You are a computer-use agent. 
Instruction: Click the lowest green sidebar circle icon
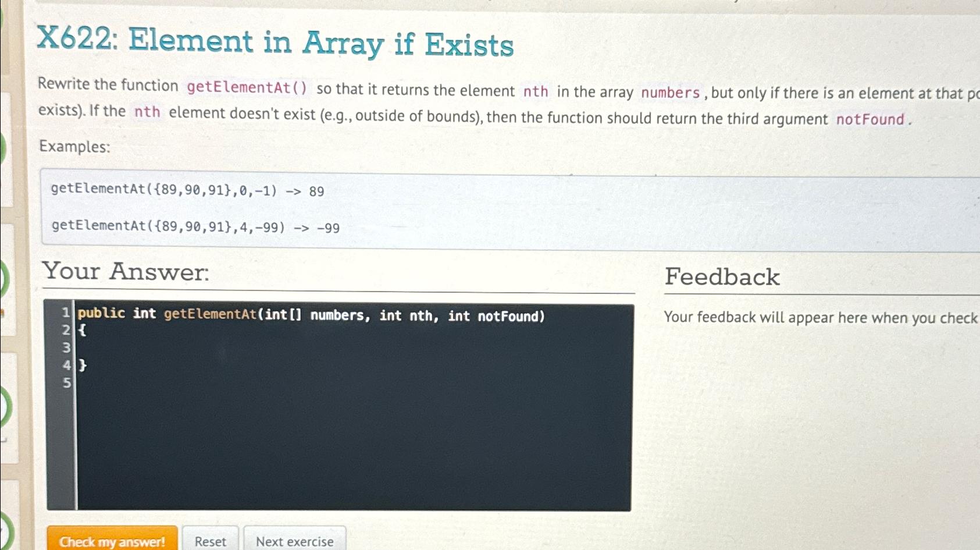pos(2,535)
